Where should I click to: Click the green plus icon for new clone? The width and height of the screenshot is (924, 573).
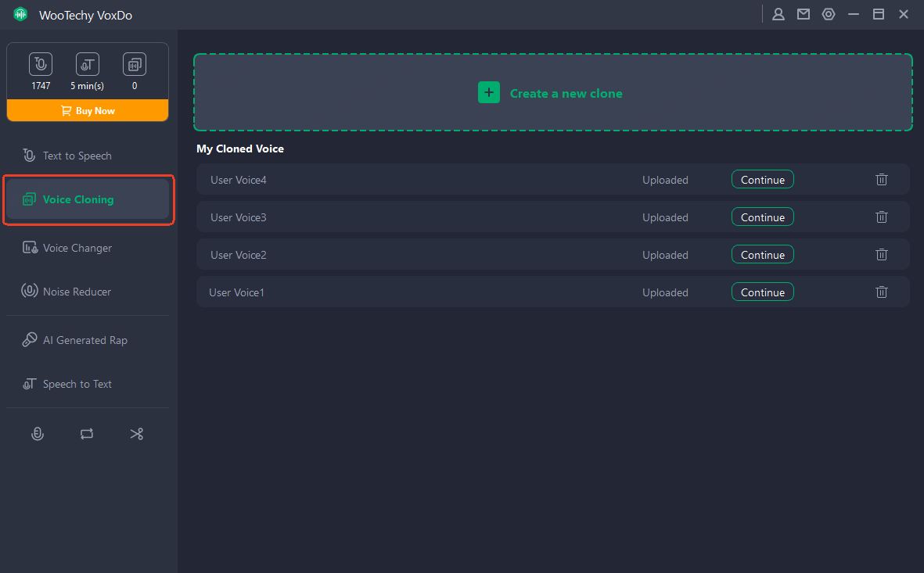[489, 93]
